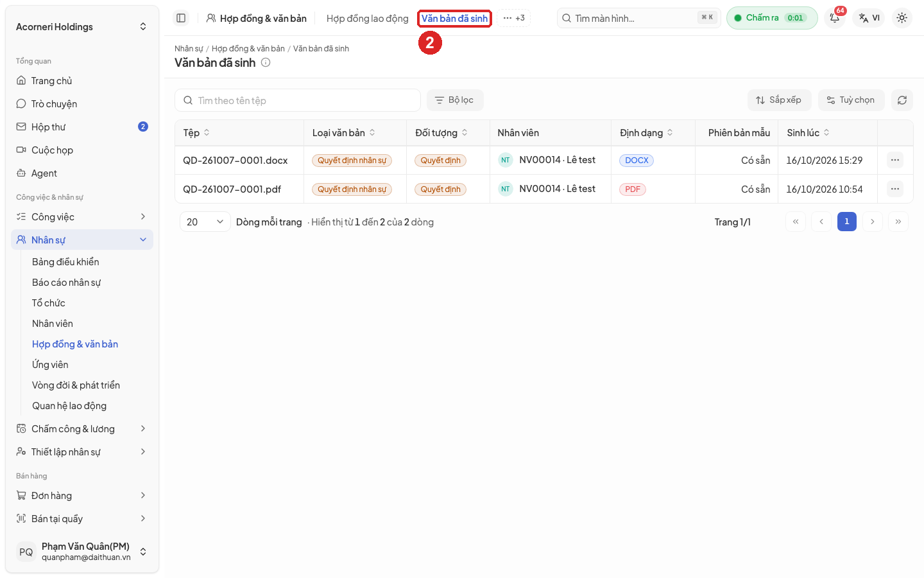Open row actions for QD-261007-0001.pdf
The width and height of the screenshot is (924, 578).
(894, 189)
